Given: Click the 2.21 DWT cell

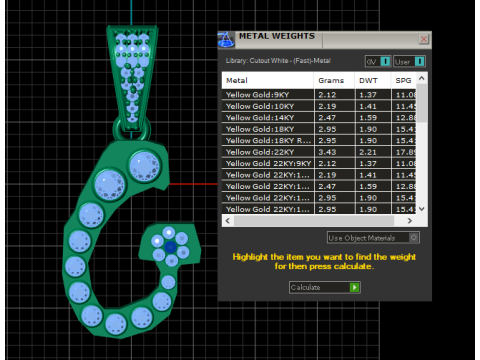Looking at the screenshot, I should click(373, 152).
